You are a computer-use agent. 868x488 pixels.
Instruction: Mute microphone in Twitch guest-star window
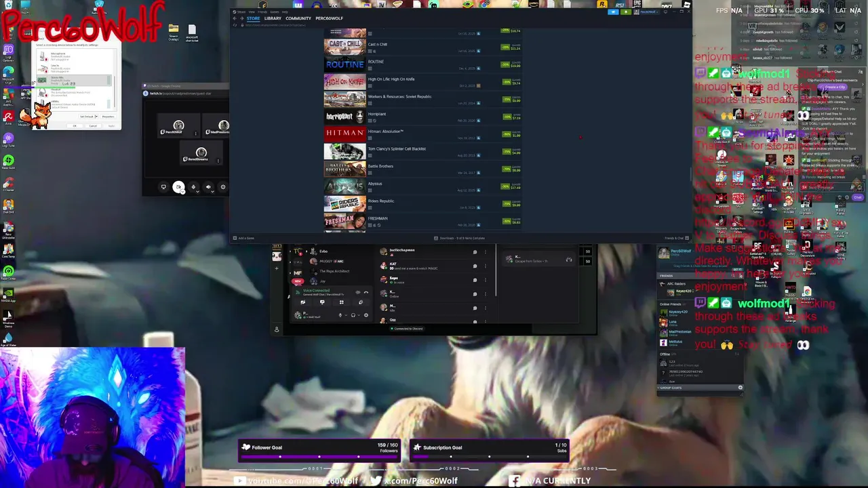tap(193, 187)
